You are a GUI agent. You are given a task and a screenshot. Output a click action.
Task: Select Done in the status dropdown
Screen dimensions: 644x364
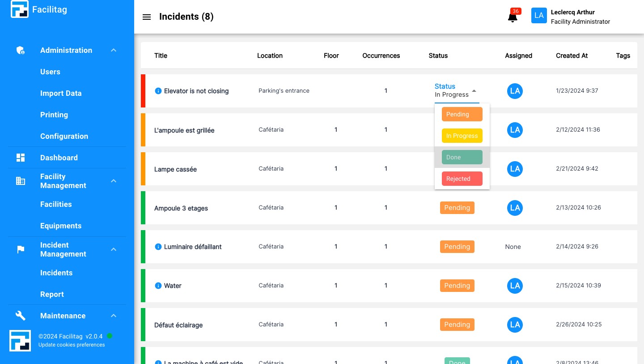[462, 157]
